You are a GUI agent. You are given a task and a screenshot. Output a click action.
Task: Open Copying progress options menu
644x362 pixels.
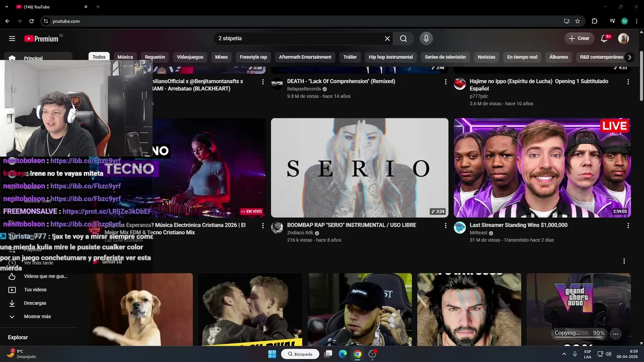(x=616, y=333)
